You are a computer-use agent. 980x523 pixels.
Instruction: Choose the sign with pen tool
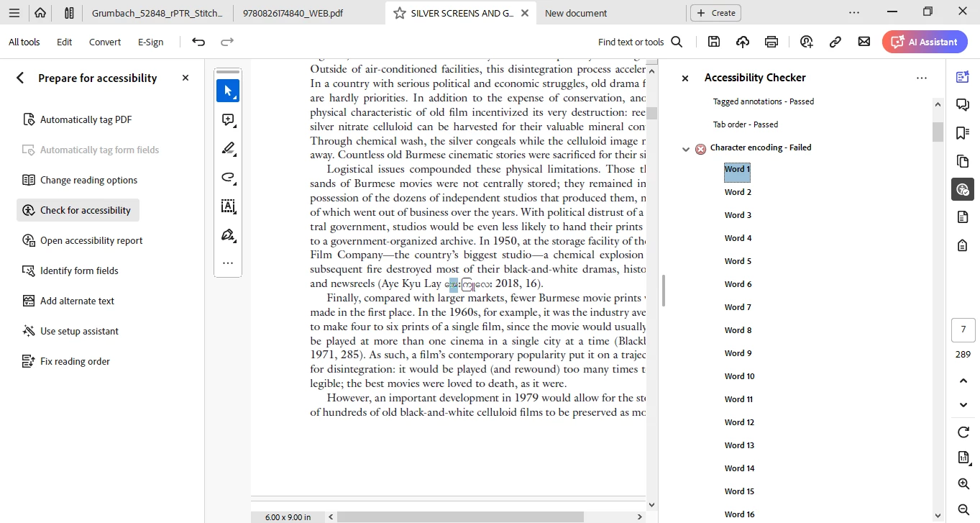pyautogui.click(x=228, y=235)
